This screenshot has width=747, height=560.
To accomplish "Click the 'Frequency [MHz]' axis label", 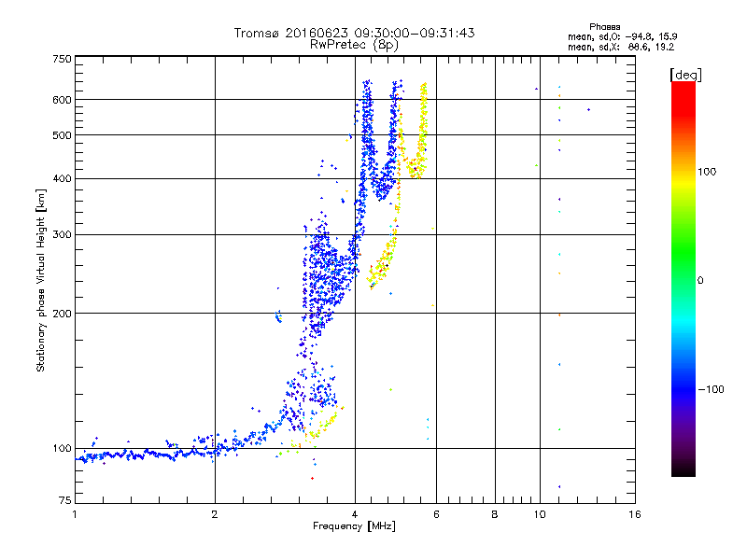I will click(x=354, y=526).
